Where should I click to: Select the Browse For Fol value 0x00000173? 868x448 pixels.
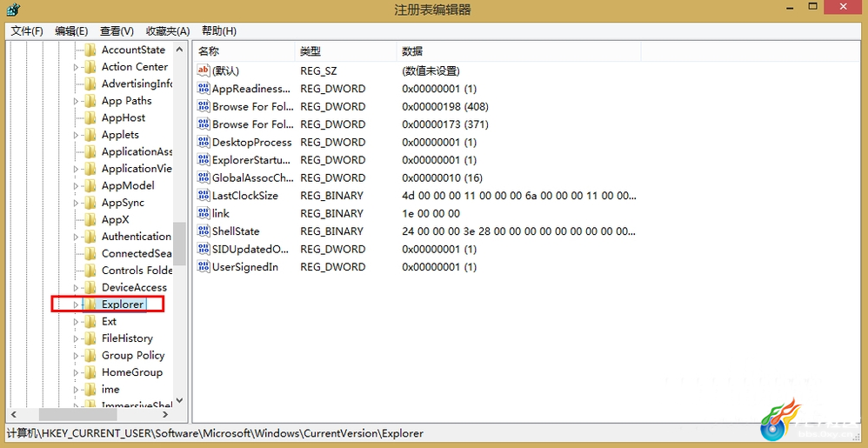(445, 124)
